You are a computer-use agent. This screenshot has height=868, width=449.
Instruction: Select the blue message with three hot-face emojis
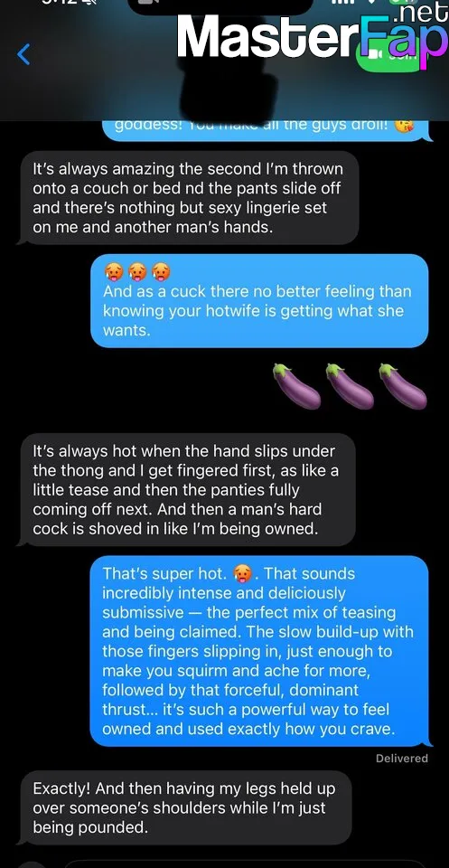tap(259, 300)
